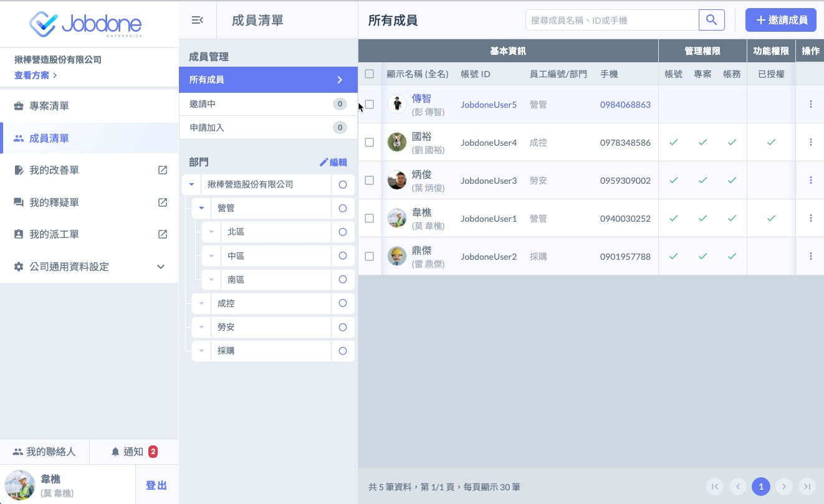Open the three-dot menu for 傳智
824x504 pixels.
[810, 104]
